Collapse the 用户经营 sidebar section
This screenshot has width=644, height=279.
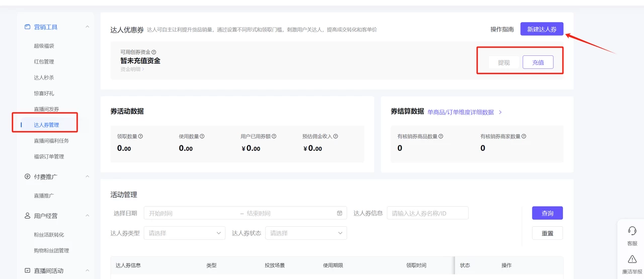point(88,216)
